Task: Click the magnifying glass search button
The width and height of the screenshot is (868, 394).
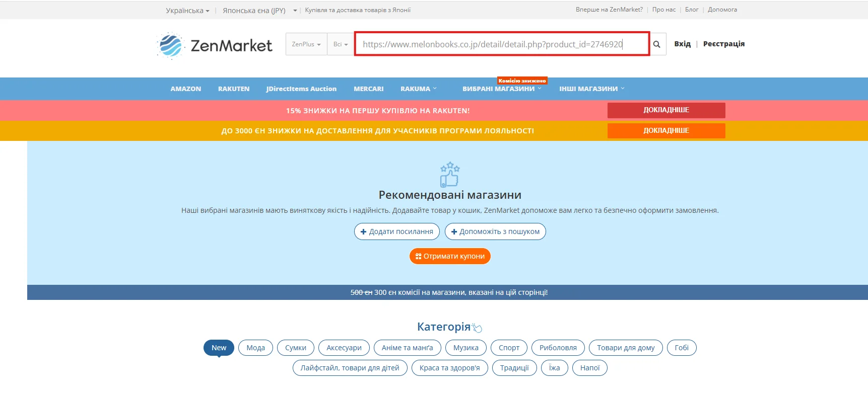Action: [657, 44]
